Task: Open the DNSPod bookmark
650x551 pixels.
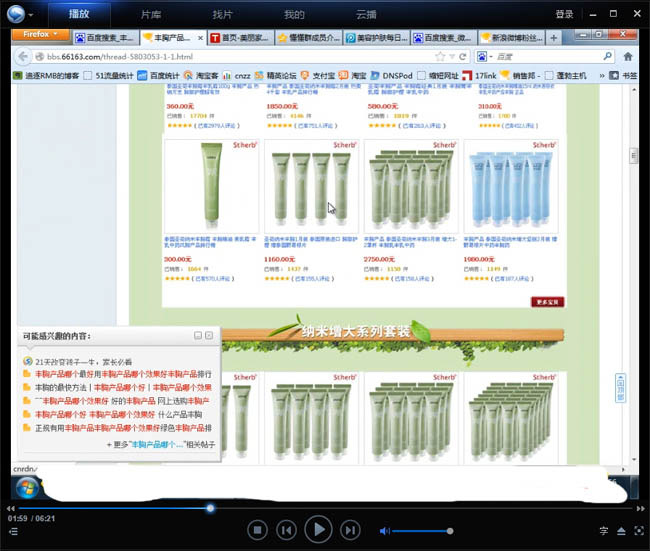Action: (x=391, y=75)
